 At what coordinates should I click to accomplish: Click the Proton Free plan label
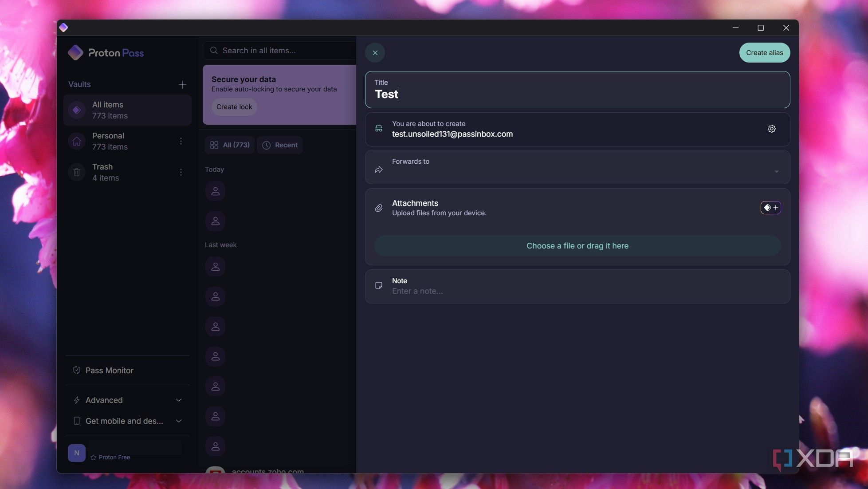tap(114, 457)
